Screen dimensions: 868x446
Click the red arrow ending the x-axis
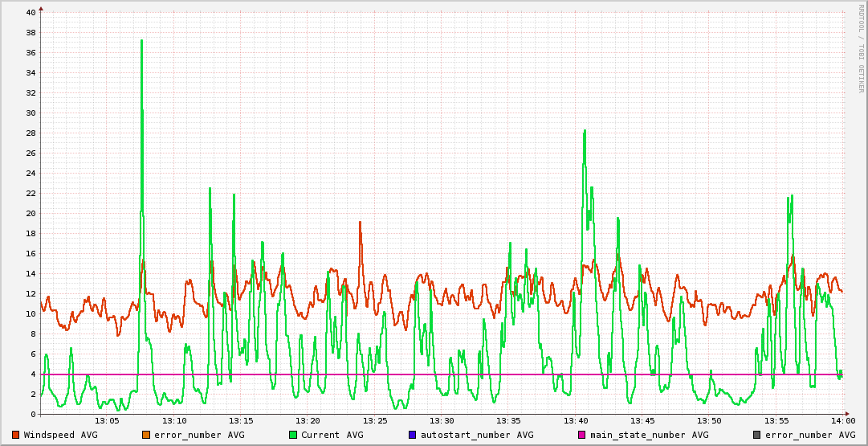(x=848, y=415)
